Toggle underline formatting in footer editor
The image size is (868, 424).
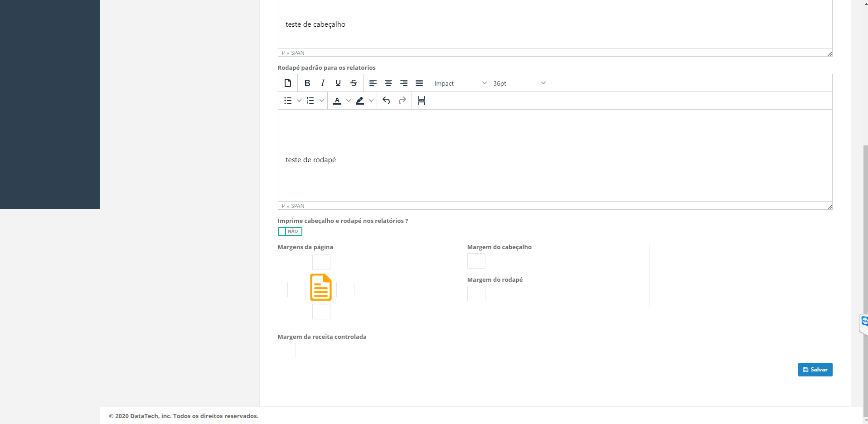tap(338, 83)
